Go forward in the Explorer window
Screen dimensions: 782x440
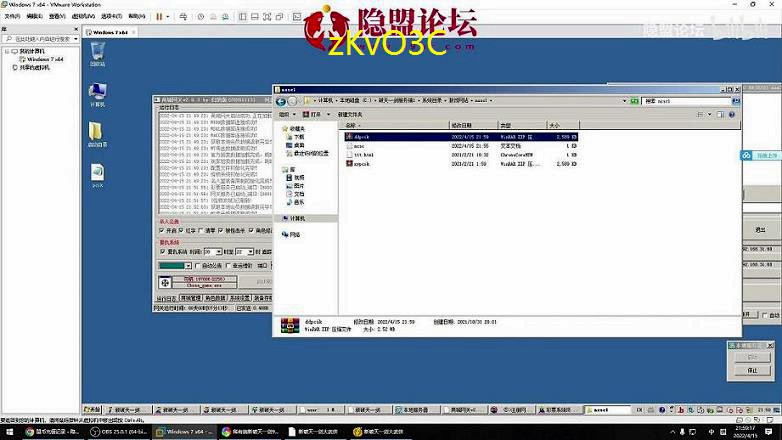[x=292, y=101]
